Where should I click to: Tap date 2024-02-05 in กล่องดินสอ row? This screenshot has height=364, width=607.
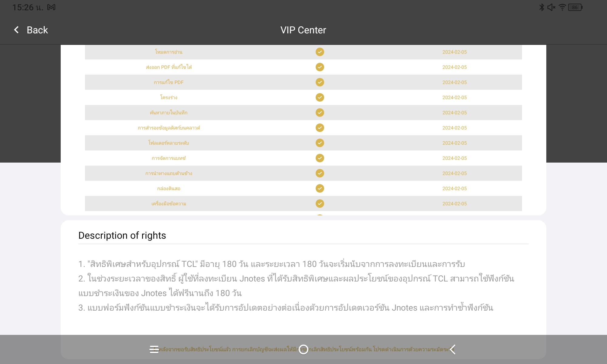pos(454,188)
